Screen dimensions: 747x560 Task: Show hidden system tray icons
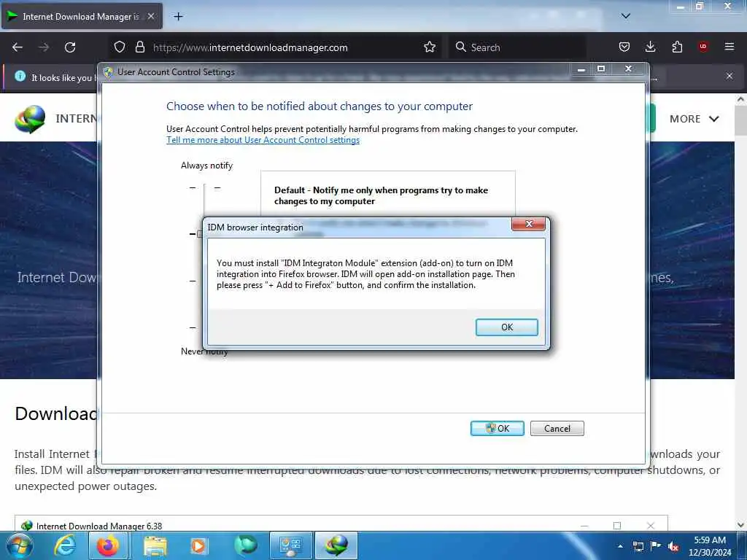[x=620, y=546]
